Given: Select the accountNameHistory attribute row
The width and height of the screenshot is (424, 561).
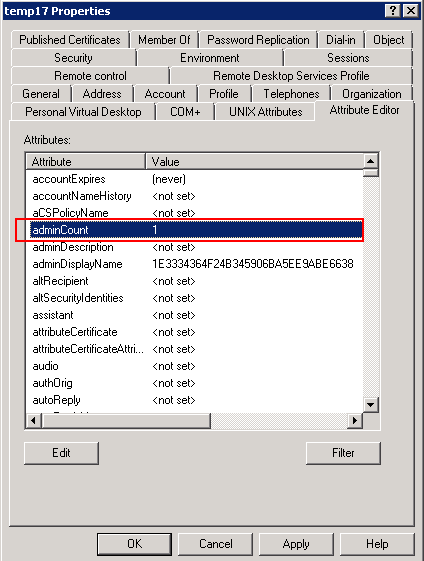Looking at the screenshot, I should tap(195, 196).
